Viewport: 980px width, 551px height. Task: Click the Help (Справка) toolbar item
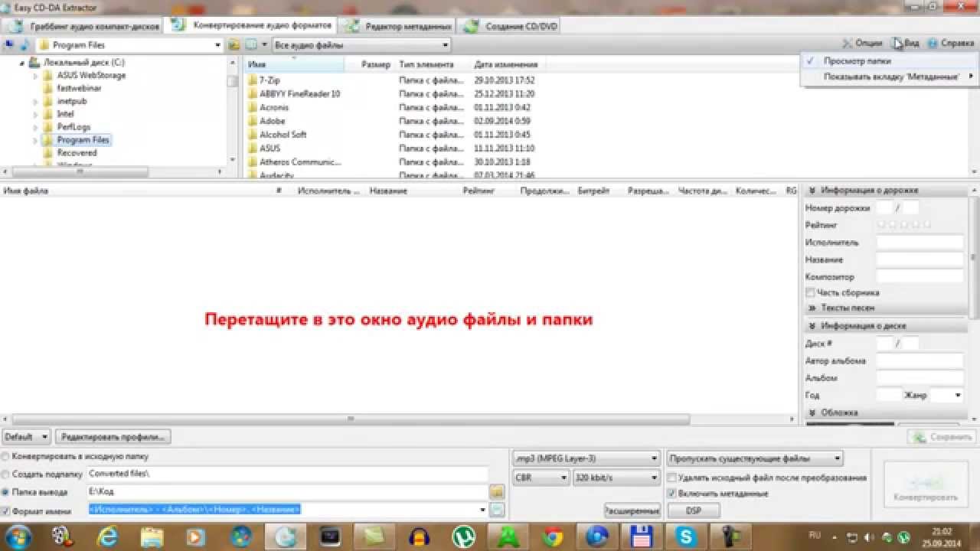950,44
